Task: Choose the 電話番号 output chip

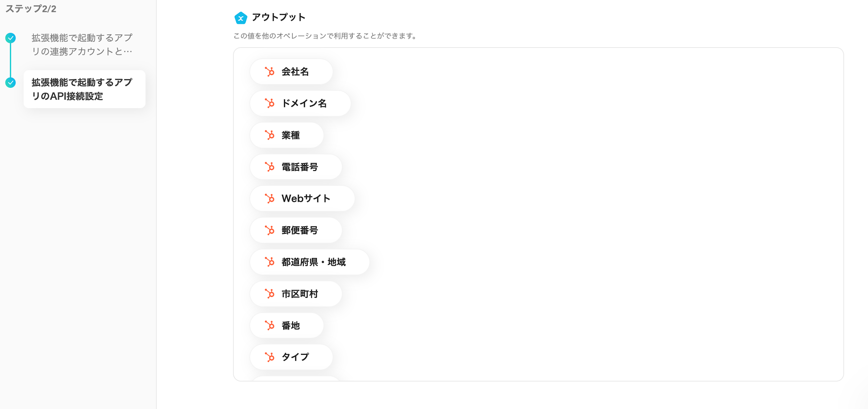Action: [x=296, y=167]
